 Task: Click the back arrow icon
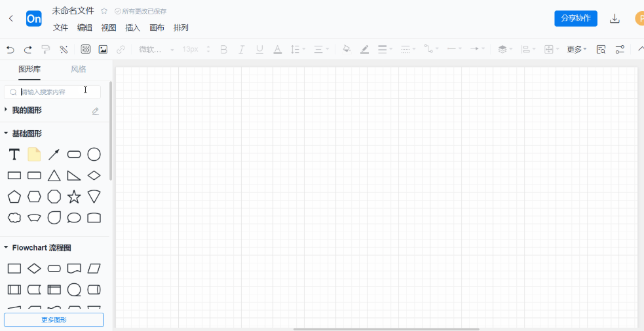[x=11, y=18]
